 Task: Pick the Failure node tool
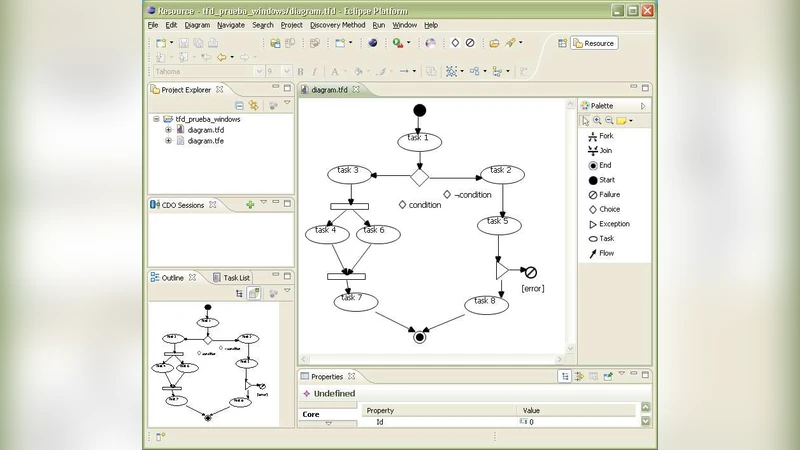tap(608, 194)
